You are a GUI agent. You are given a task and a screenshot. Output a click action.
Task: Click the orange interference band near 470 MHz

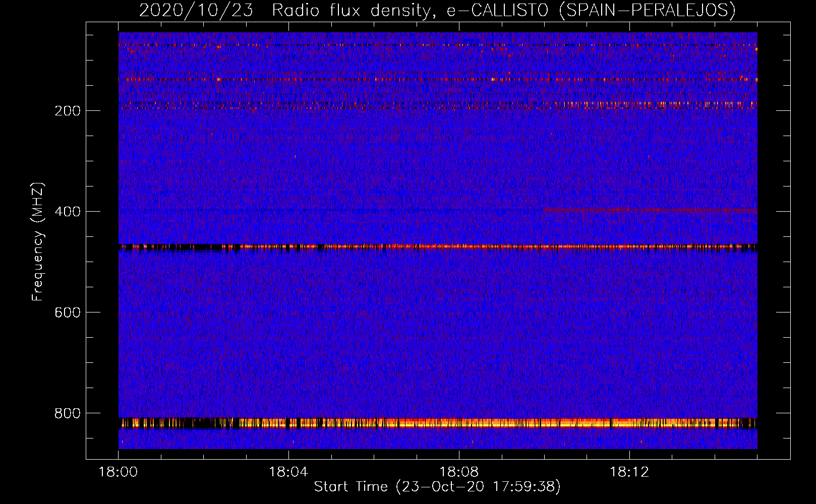point(438,247)
